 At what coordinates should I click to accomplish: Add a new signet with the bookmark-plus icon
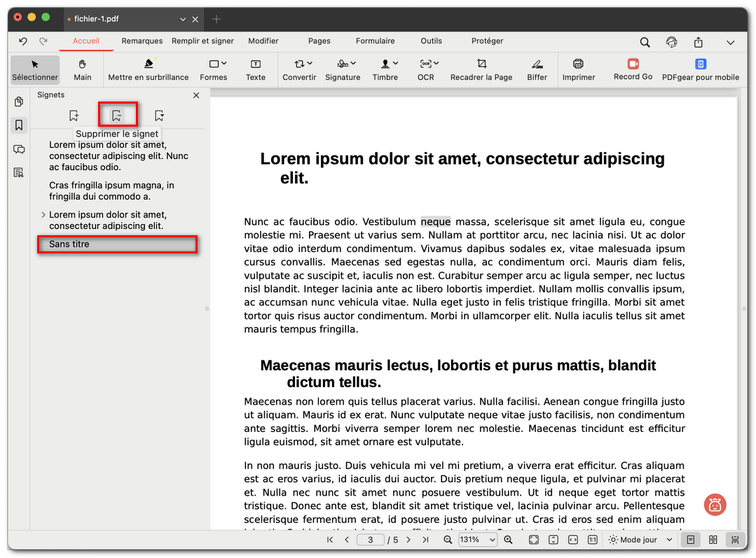click(74, 114)
